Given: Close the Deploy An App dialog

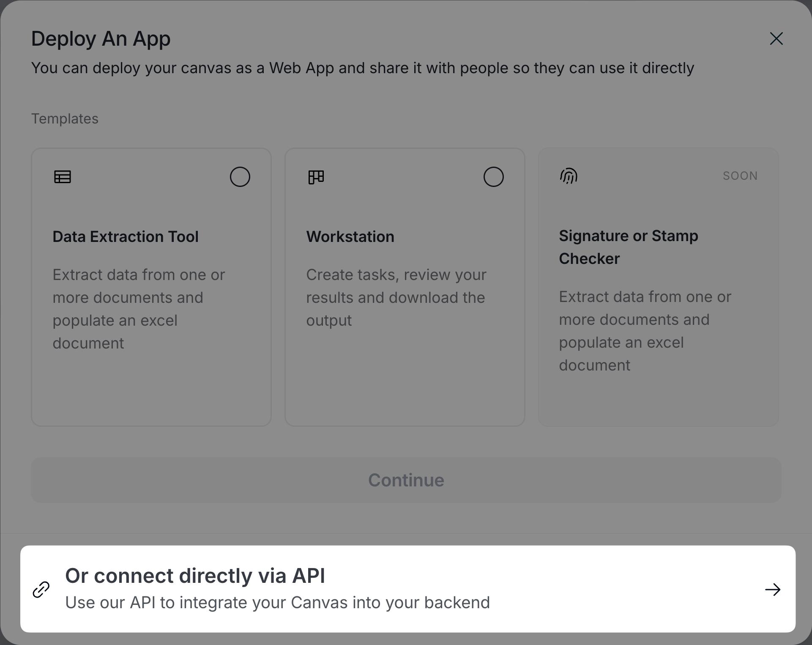Looking at the screenshot, I should click(x=776, y=38).
